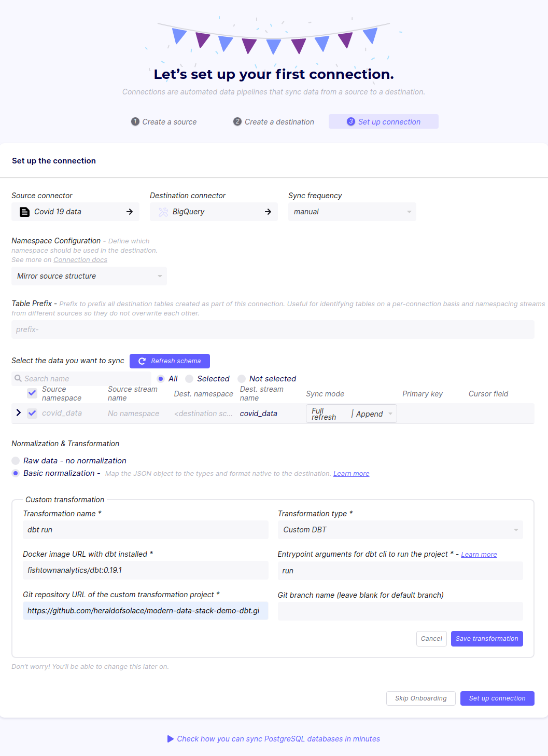
Task: Click the BigQuery connector icon
Action: [163, 212]
